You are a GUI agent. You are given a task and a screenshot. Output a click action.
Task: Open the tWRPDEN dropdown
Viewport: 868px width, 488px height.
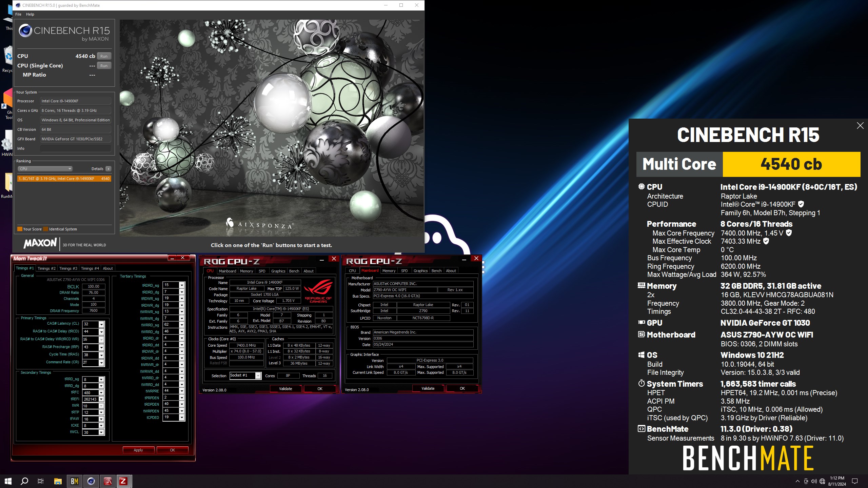point(182,411)
